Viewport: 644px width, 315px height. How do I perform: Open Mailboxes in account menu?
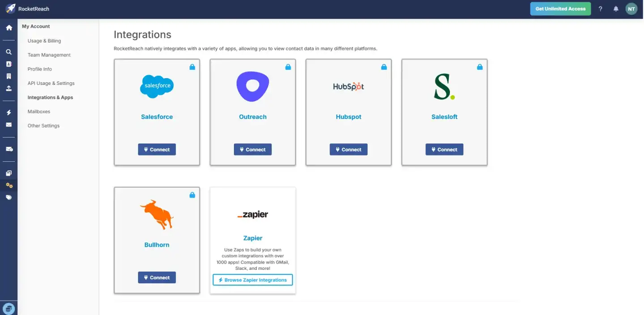pos(39,112)
